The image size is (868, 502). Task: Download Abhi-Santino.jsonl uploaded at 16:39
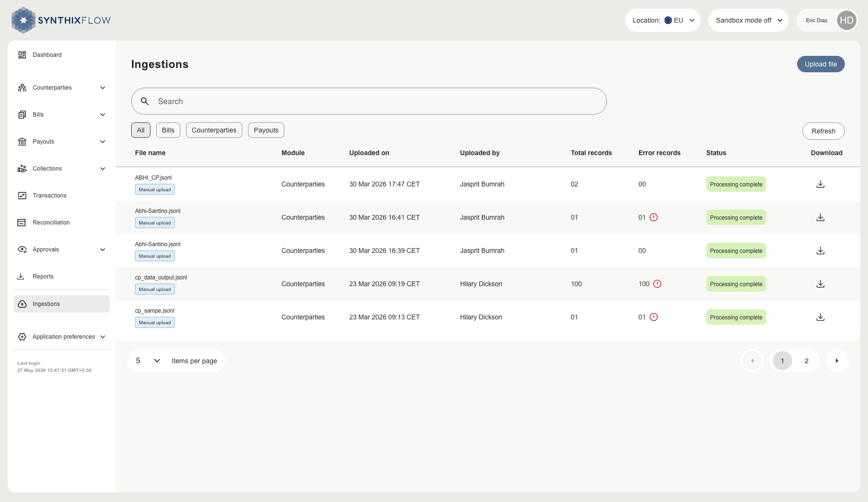[820, 251]
